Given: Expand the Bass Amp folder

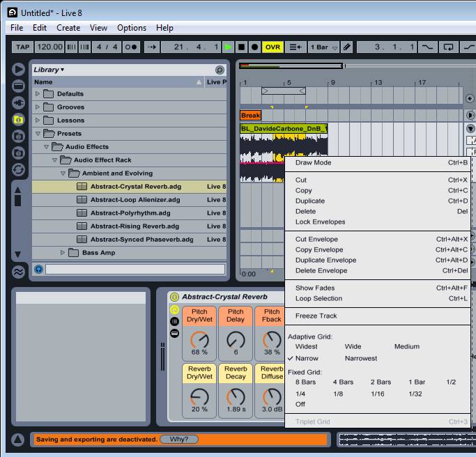Looking at the screenshot, I should (63, 252).
